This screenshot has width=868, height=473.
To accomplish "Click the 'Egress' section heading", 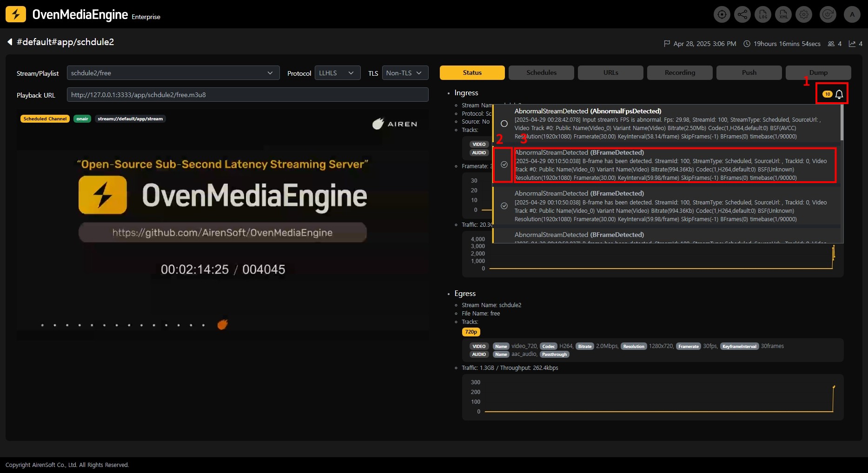I will [x=465, y=294].
